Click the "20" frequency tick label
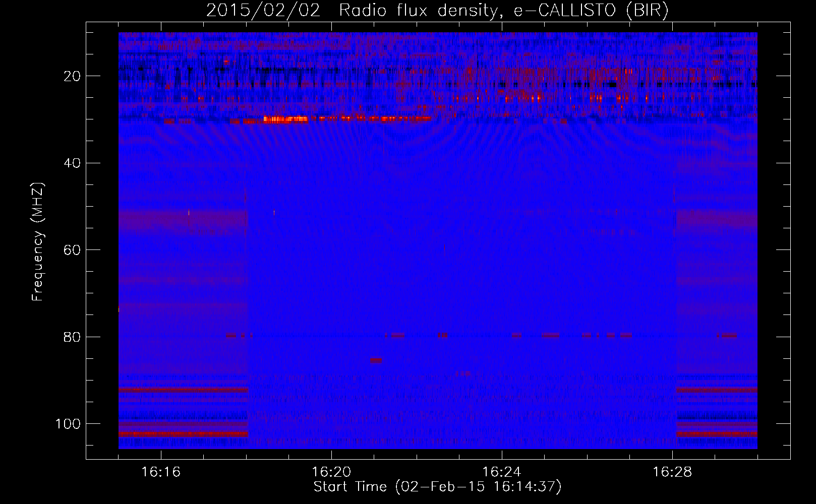The width and height of the screenshot is (816, 504). pos(72,76)
